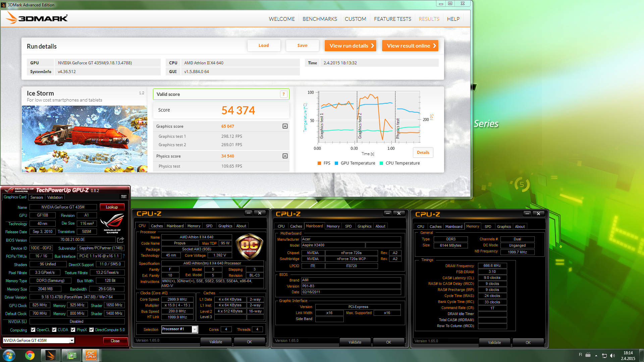Viewport: 644px width, 362px height.
Task: Open the Windows Start orb
Action: (9, 355)
